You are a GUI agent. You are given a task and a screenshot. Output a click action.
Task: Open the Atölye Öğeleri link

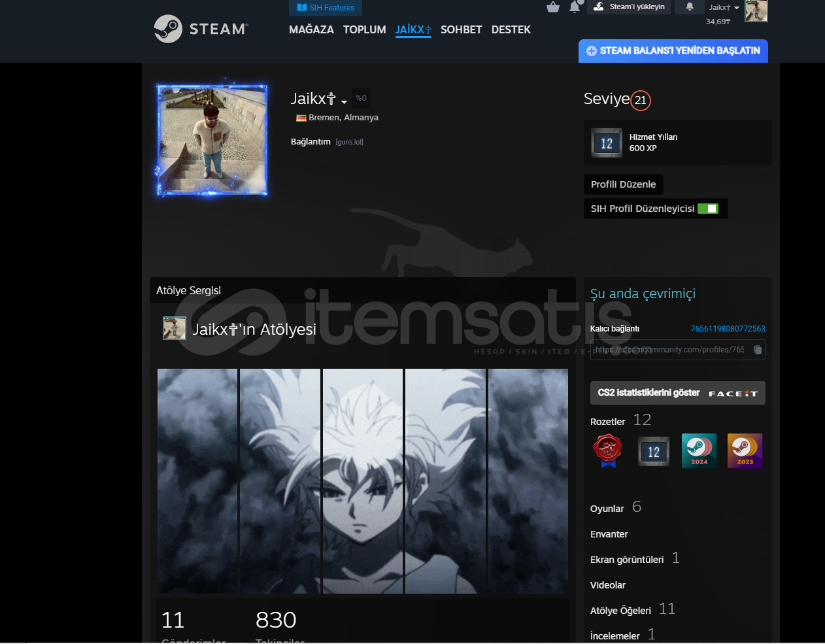[x=620, y=611]
